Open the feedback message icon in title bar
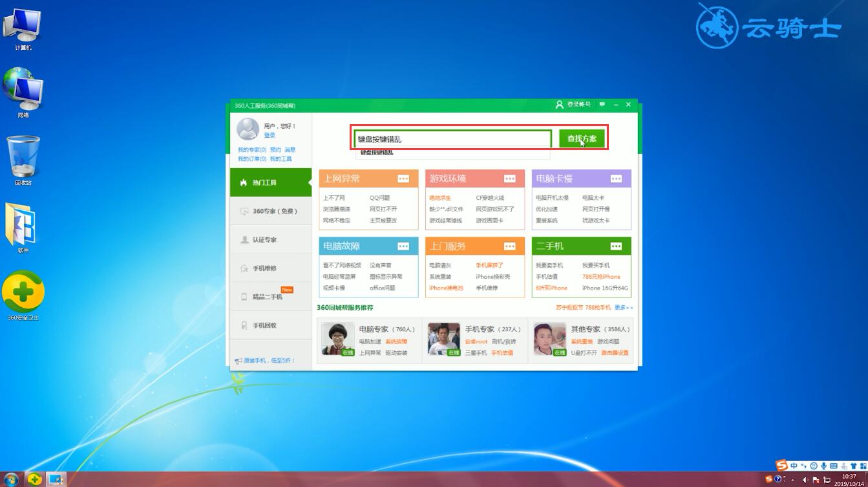The image size is (868, 487). [x=602, y=104]
